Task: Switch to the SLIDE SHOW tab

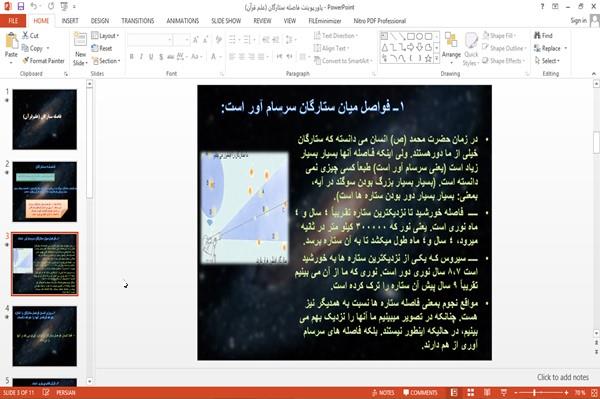Action: (226, 21)
